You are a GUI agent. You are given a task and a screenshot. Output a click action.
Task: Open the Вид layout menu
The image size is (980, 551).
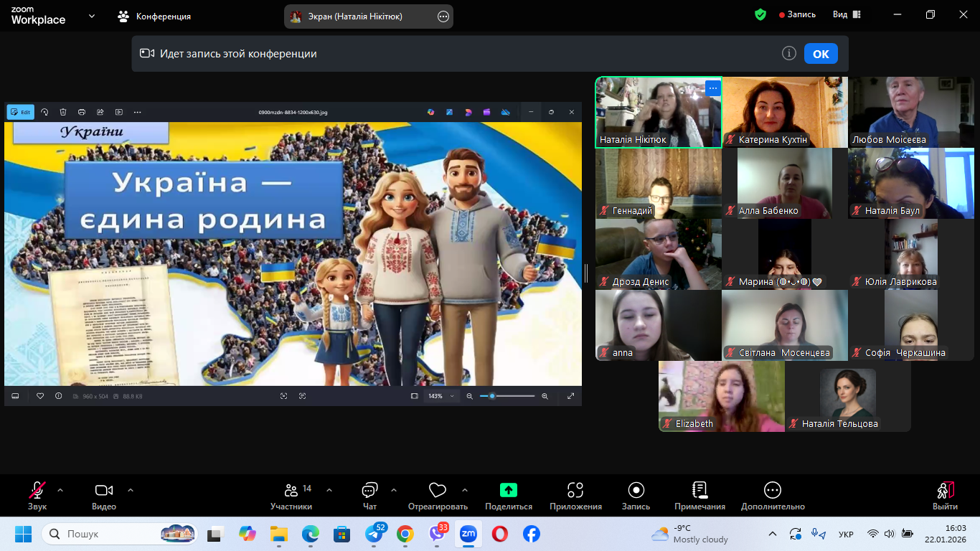(847, 14)
